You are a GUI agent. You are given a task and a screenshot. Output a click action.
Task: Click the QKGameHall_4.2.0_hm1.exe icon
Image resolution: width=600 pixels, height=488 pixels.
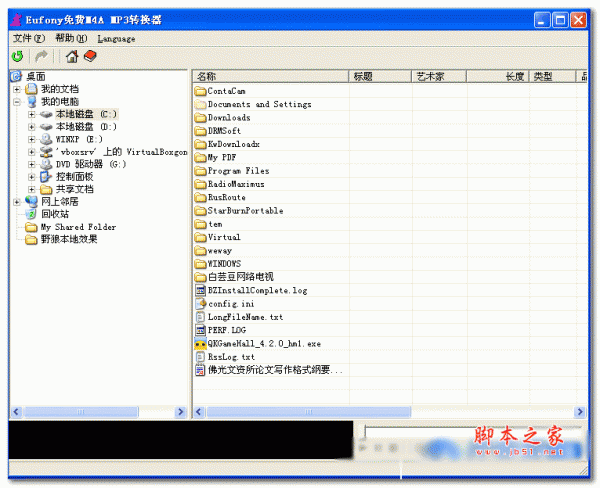pyautogui.click(x=200, y=344)
